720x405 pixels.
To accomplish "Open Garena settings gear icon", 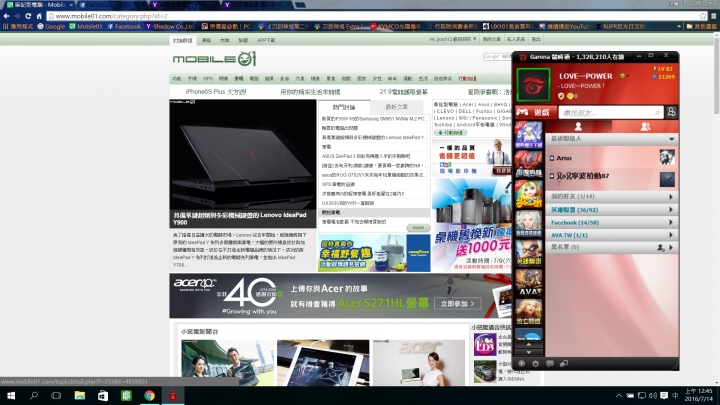I will coord(535,363).
